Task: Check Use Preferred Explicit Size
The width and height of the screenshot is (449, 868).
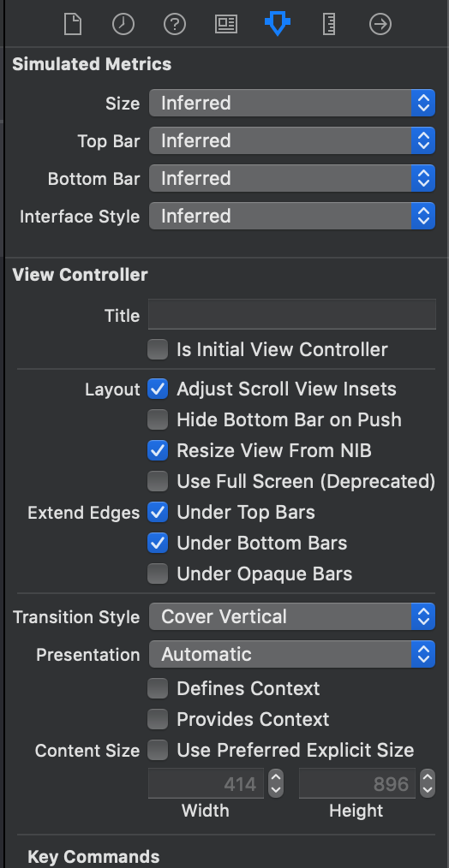Action: (158, 750)
